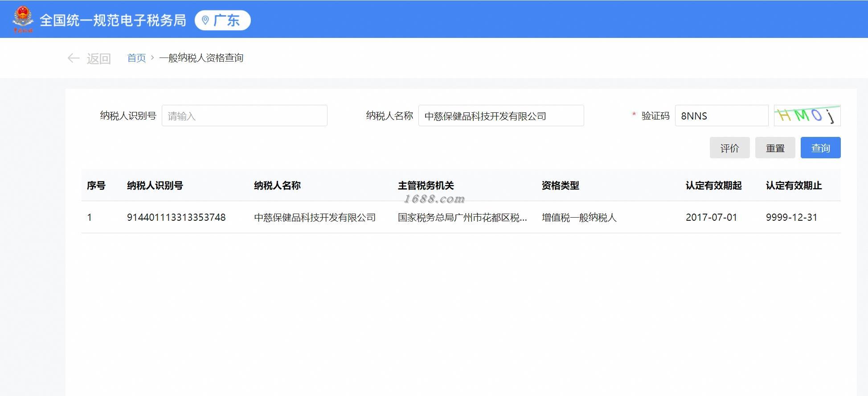Click the back arrow icon next to 返回
The width and height of the screenshot is (868, 396).
(73, 58)
